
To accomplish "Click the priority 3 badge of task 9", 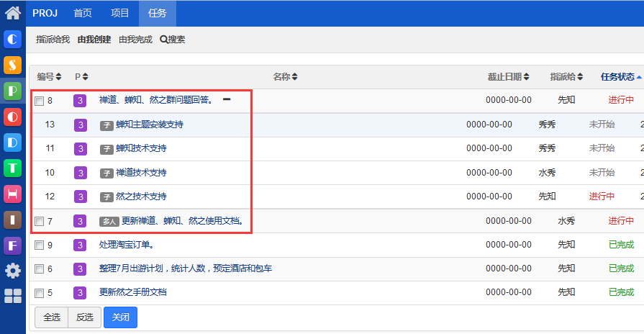I will (80, 245).
